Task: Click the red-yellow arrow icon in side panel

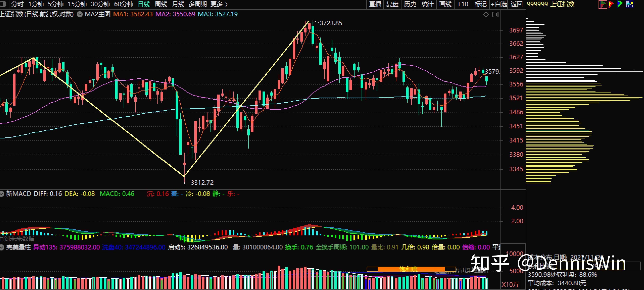Action: coord(611,4)
